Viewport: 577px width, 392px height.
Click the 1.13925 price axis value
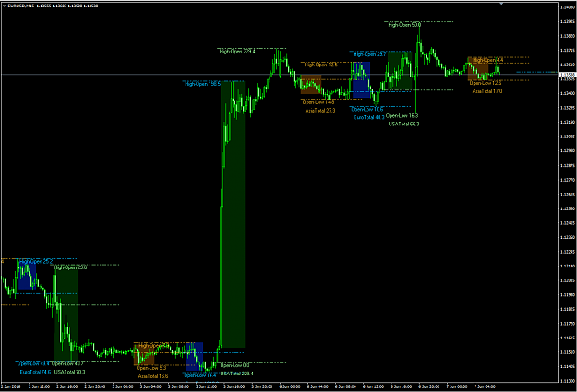(568, 21)
